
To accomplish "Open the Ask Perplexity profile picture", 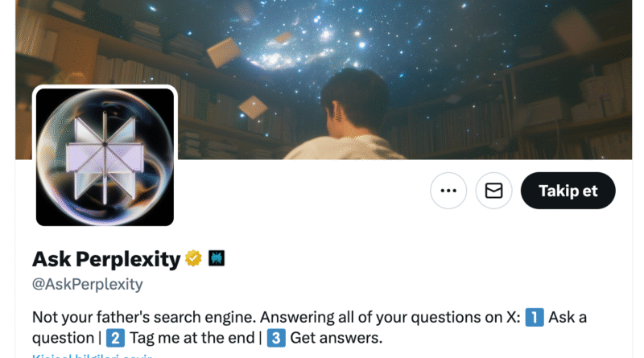I will pos(105,157).
